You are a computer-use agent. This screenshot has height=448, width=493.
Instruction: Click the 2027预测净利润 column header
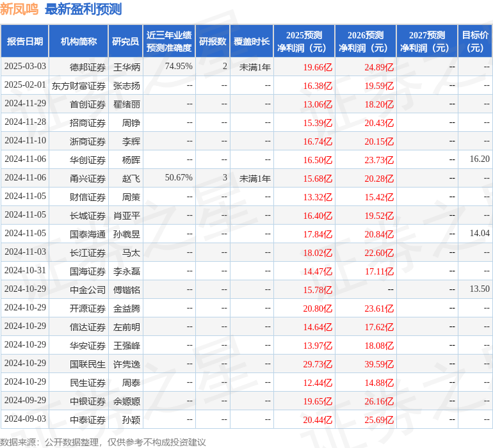point(427,41)
